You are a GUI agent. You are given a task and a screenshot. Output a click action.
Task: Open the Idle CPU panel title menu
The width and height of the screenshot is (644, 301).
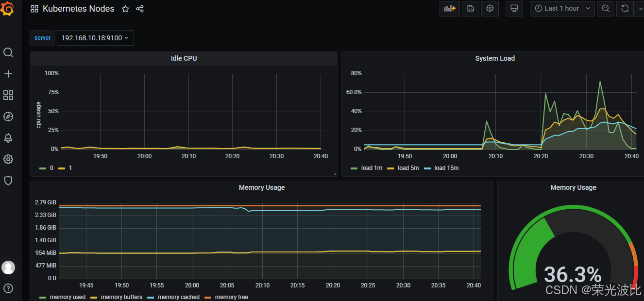click(184, 58)
